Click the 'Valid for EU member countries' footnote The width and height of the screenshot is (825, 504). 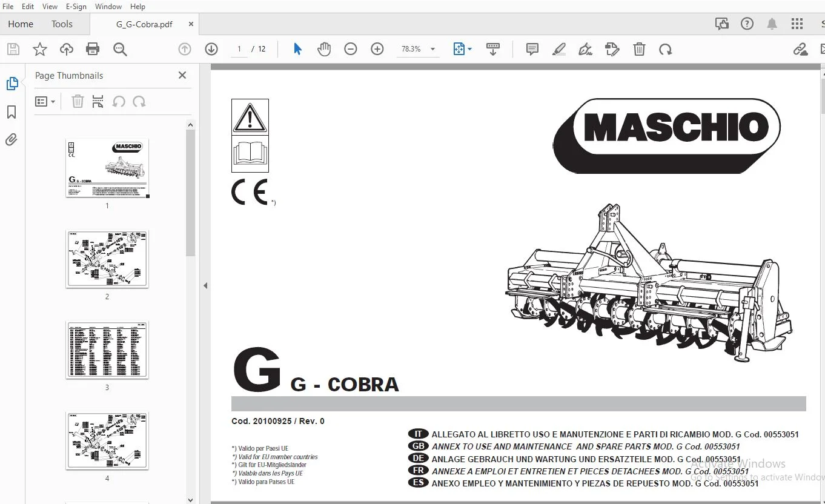click(x=275, y=457)
